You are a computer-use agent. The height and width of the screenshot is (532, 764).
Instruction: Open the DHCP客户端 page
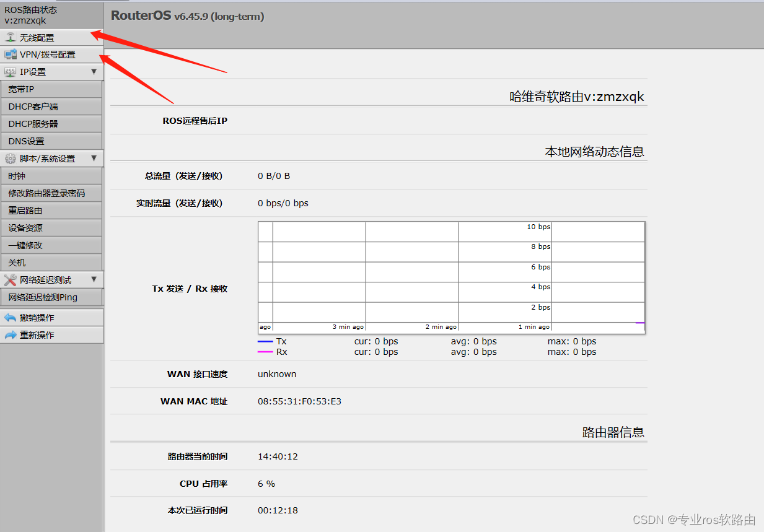point(52,107)
